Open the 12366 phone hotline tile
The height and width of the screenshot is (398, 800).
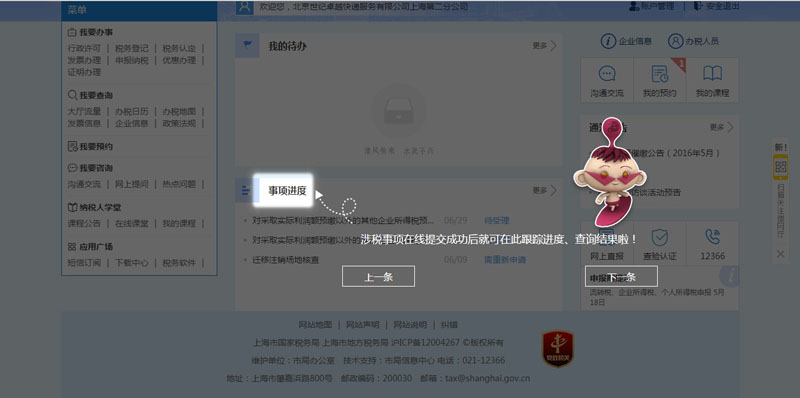712,244
